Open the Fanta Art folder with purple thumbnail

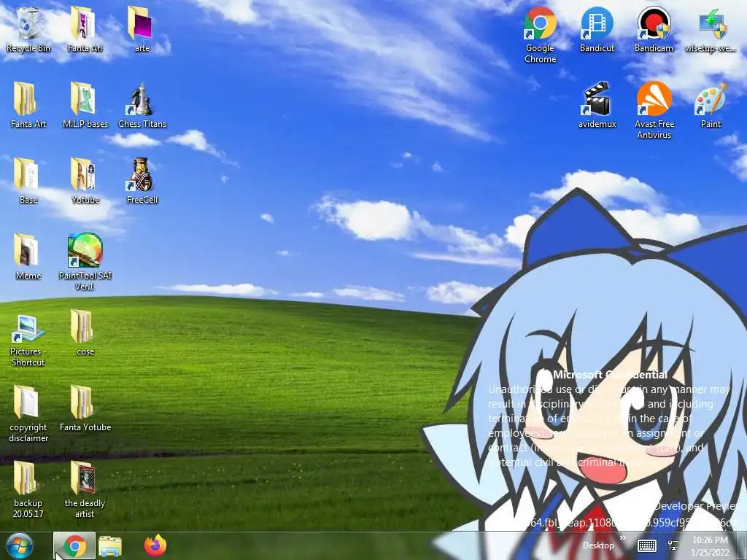[x=85, y=29]
